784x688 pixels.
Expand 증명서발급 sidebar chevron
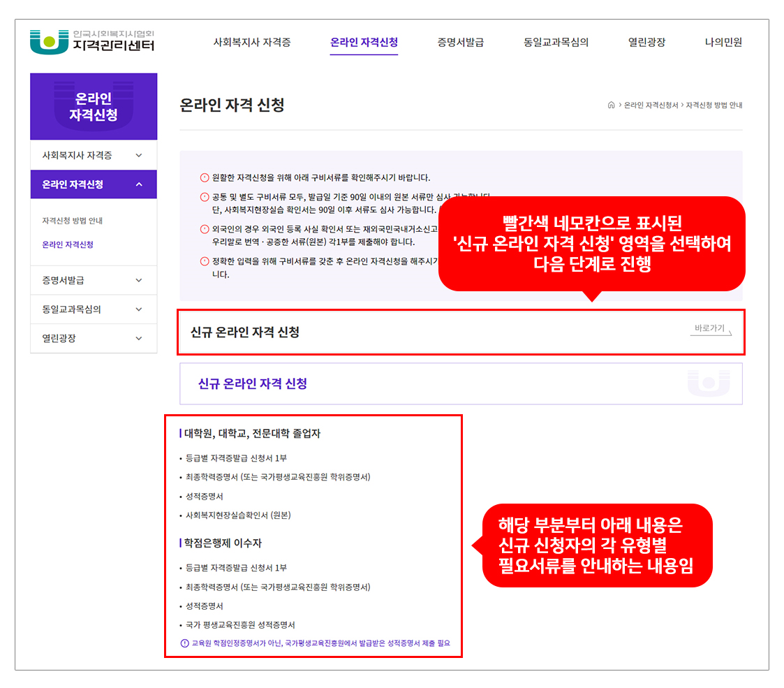point(139,280)
